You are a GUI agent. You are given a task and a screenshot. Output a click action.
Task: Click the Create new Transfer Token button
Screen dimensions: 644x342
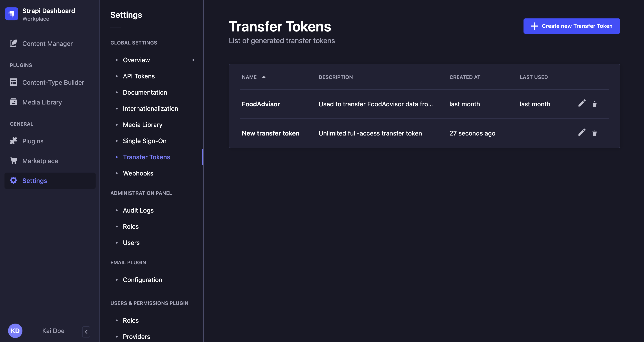(x=572, y=26)
